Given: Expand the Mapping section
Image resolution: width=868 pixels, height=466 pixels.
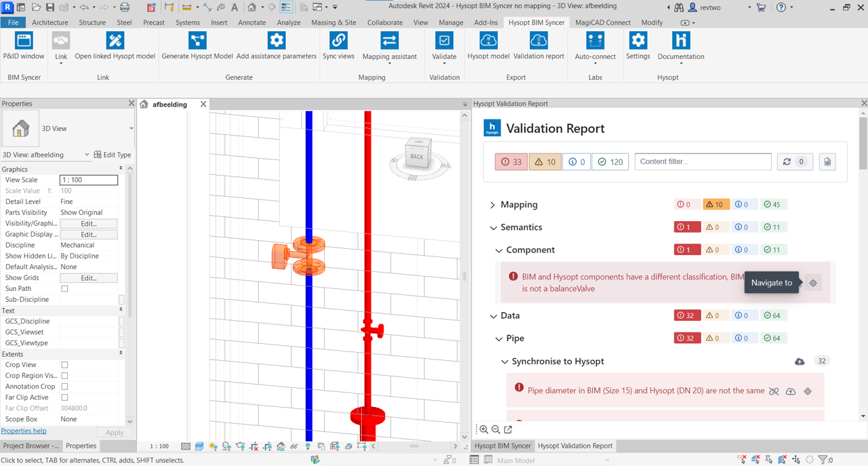Looking at the screenshot, I should coord(493,205).
